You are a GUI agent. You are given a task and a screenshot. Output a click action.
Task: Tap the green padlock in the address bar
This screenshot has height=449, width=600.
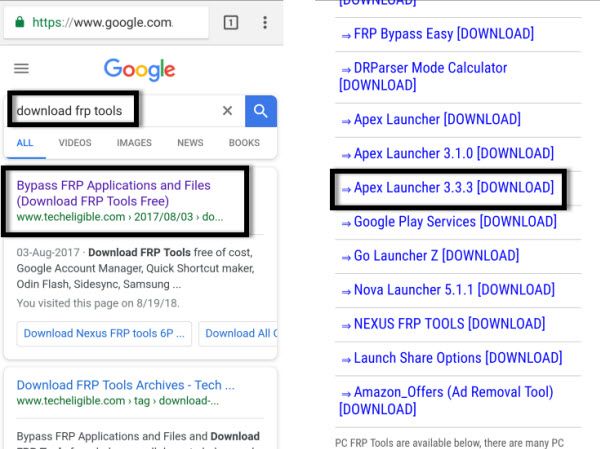point(20,22)
